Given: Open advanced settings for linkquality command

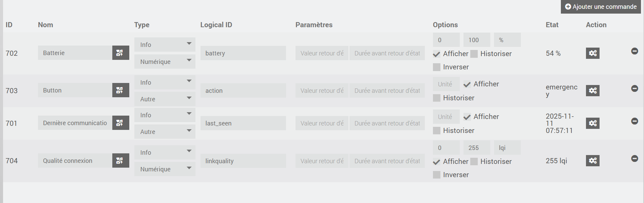Looking at the screenshot, I should [592, 160].
